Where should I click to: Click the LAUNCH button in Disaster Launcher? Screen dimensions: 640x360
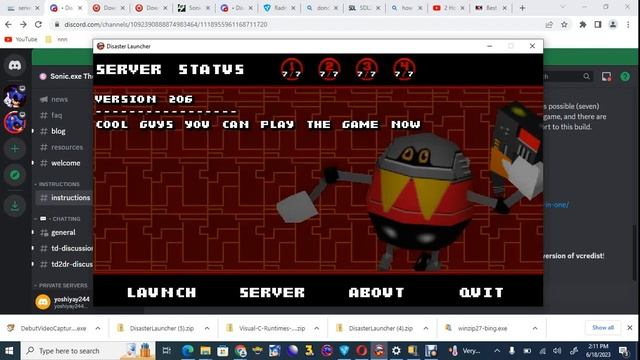coord(162,292)
